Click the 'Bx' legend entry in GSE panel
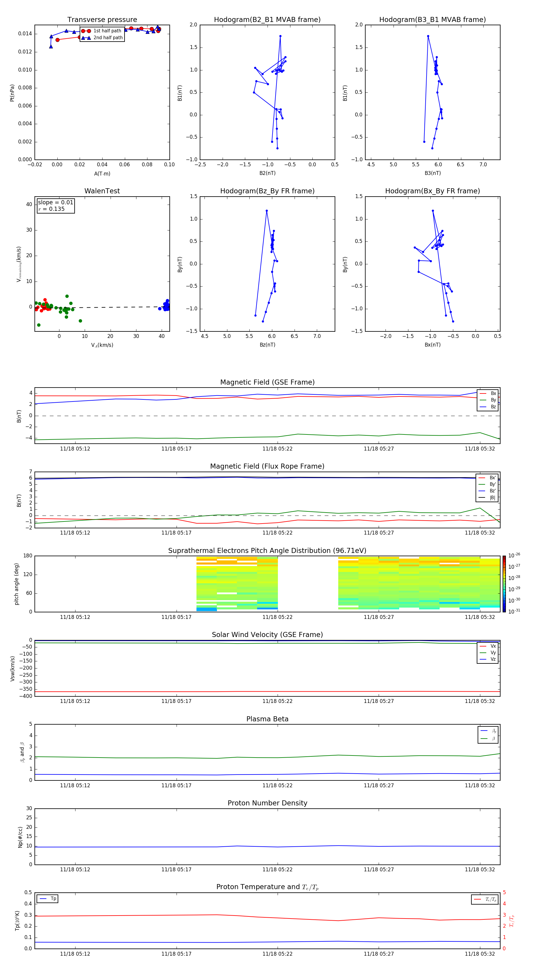 [488, 393]
